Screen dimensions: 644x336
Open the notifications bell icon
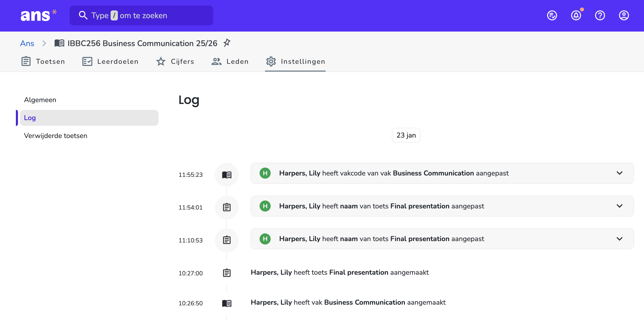tap(576, 15)
